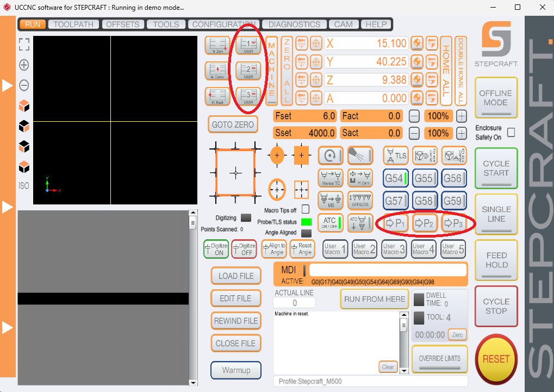Decrease feed override with Fset minus
Screen dimensions: 554x392
pos(414,116)
